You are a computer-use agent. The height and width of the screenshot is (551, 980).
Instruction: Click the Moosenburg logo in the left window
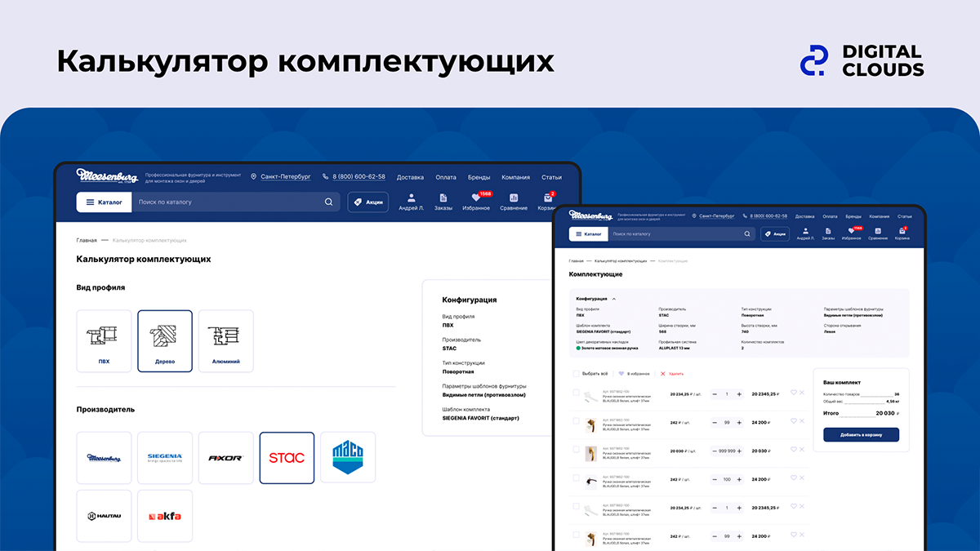click(107, 176)
